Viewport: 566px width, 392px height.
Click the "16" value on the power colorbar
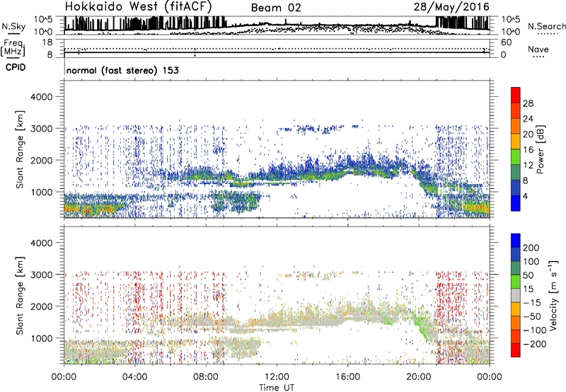[528, 150]
